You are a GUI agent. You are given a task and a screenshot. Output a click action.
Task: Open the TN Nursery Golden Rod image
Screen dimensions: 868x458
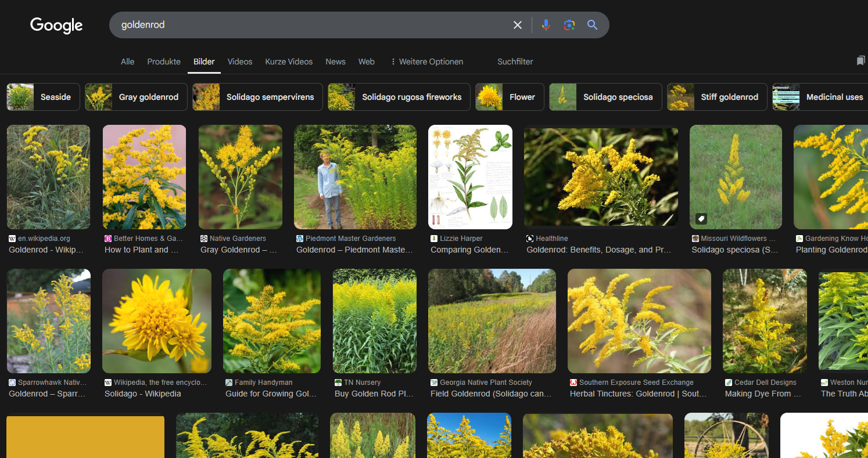tap(374, 321)
